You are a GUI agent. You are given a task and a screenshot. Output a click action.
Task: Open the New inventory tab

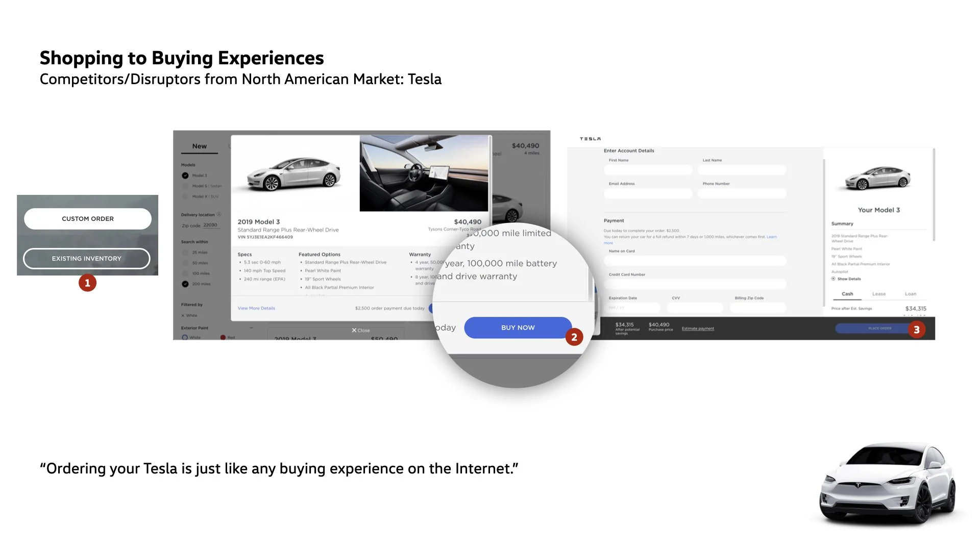[200, 146]
